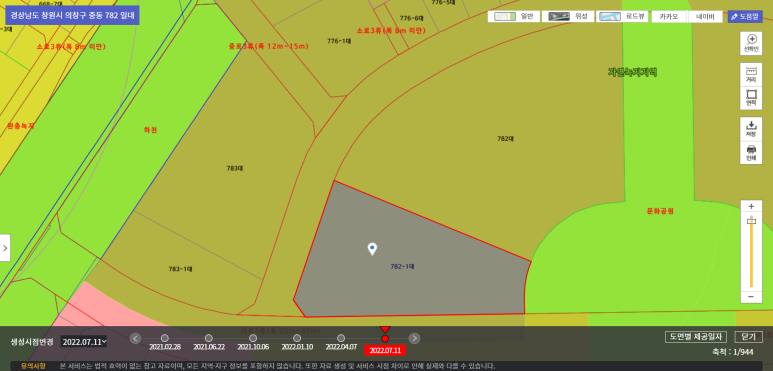
Task: Open the 도움말 help button
Action: pos(745,16)
